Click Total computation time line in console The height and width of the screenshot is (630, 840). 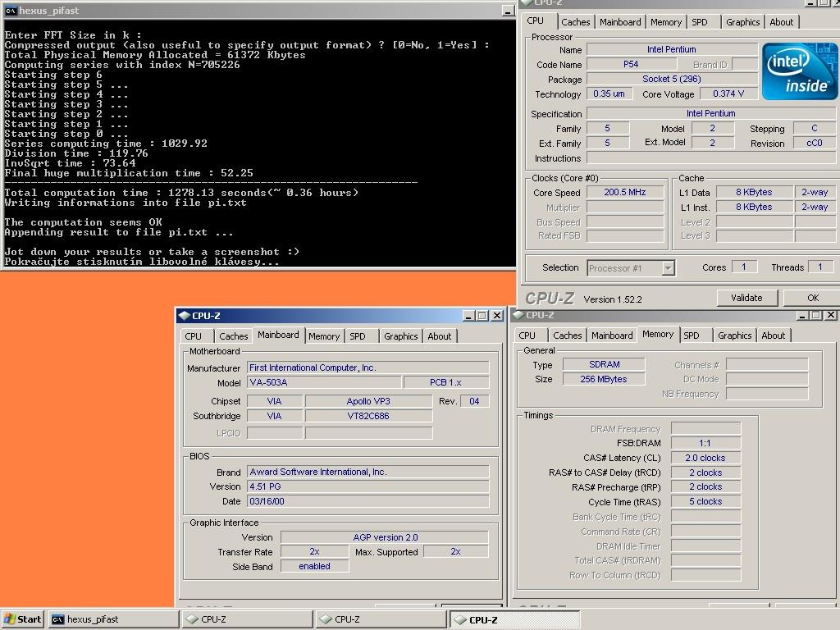tap(181, 193)
